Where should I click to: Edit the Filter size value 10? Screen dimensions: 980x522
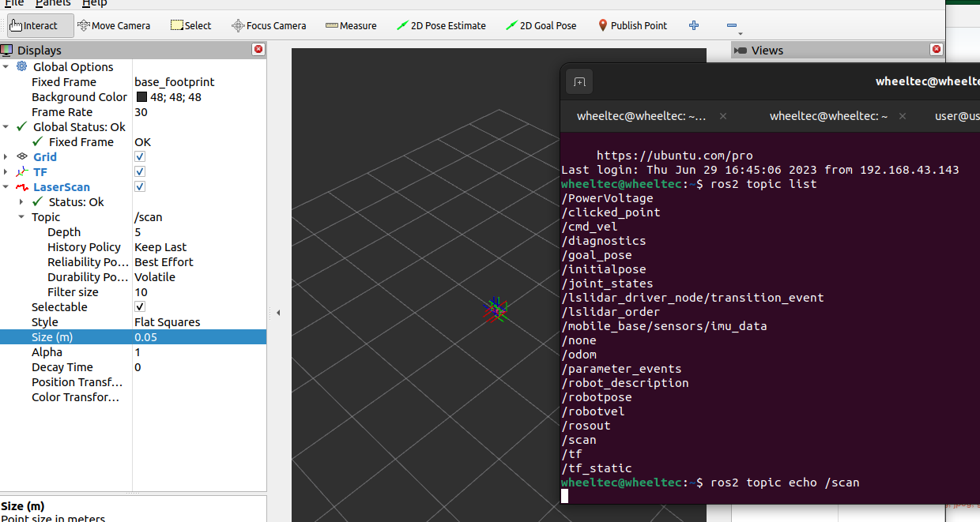tap(199, 291)
